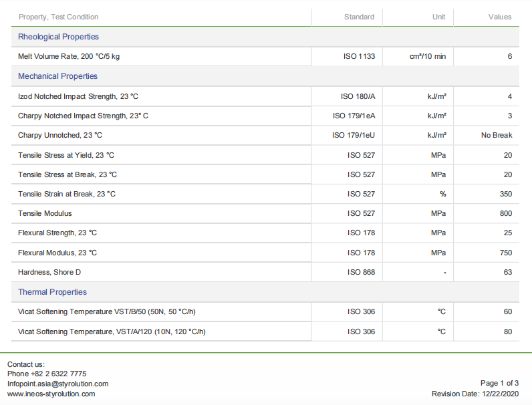Click the Standard column header

click(x=359, y=17)
